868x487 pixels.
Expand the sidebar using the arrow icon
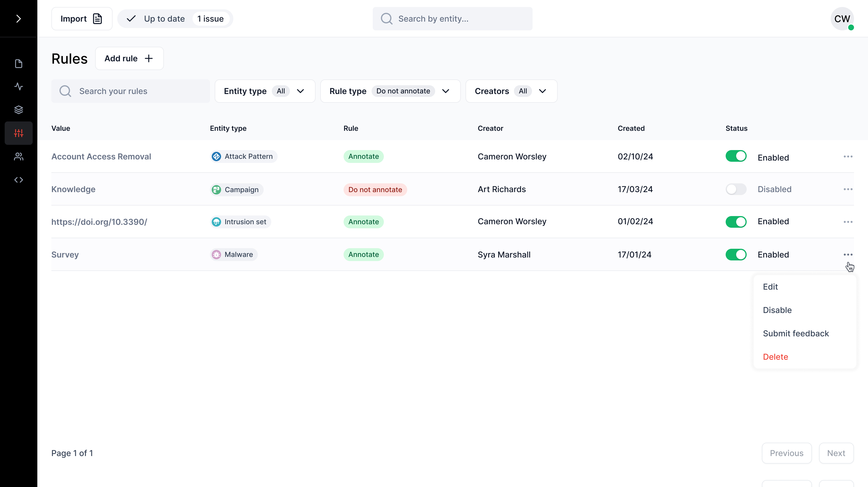pos(19,19)
